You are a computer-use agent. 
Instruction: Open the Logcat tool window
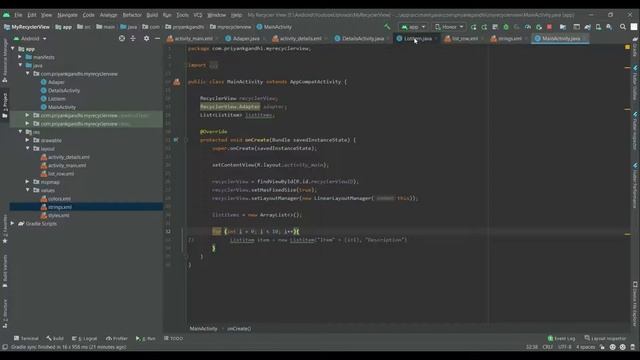point(84,338)
